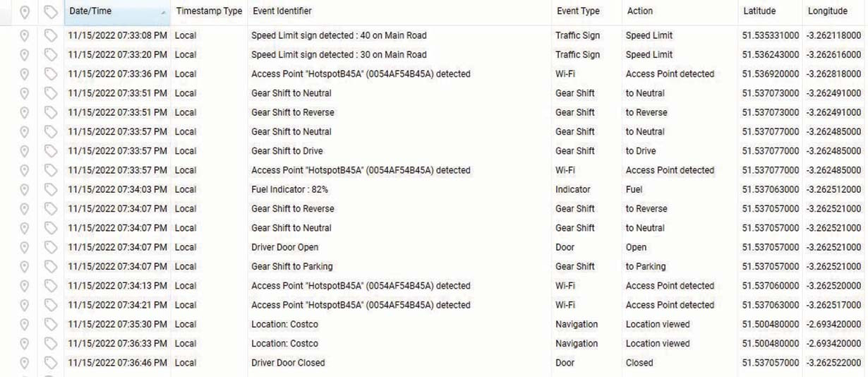The image size is (868, 377).
Task: Select latitude cell 51.535331000
Action: tap(771, 35)
